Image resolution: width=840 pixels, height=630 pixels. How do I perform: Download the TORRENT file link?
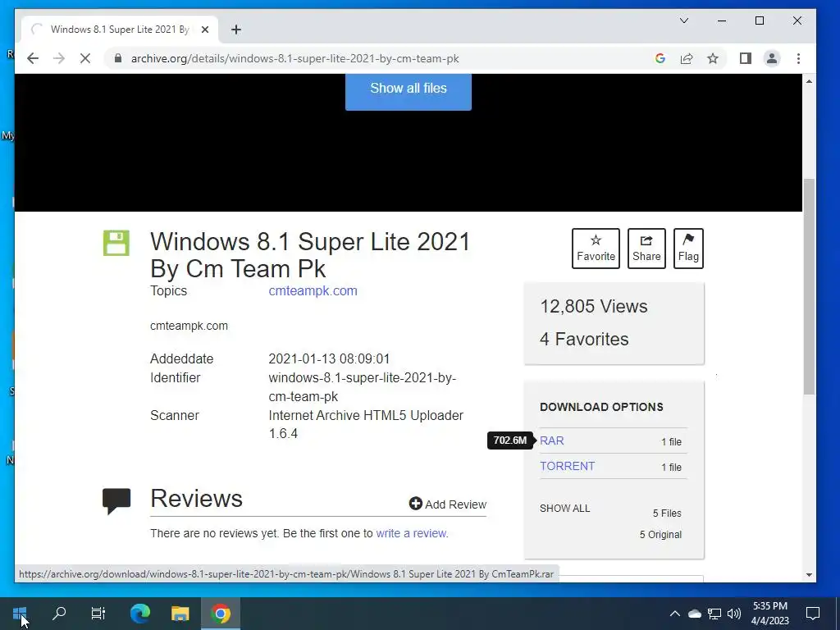(568, 466)
